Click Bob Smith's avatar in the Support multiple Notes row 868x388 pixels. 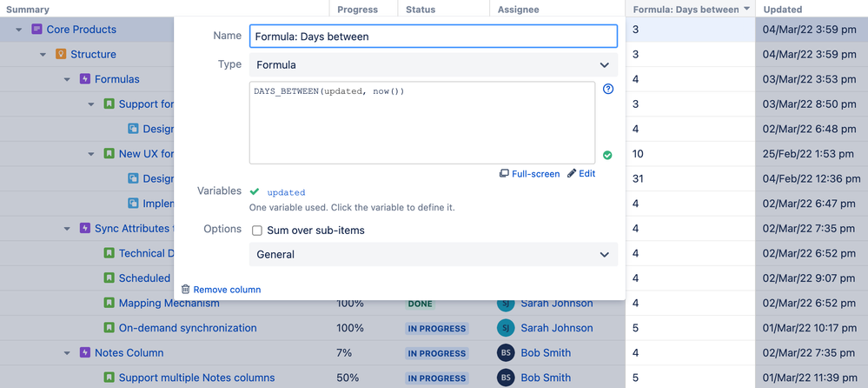click(x=506, y=378)
